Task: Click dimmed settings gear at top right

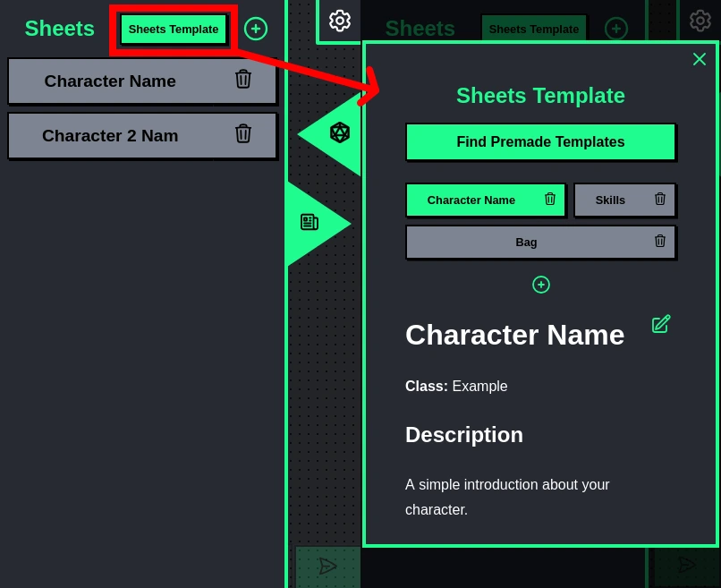Action: pos(700,21)
